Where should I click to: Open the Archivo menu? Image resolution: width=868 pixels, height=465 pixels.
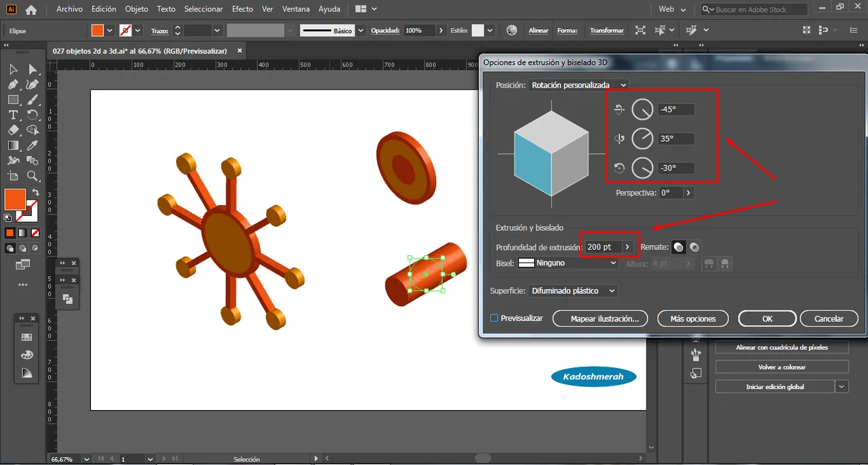point(69,10)
